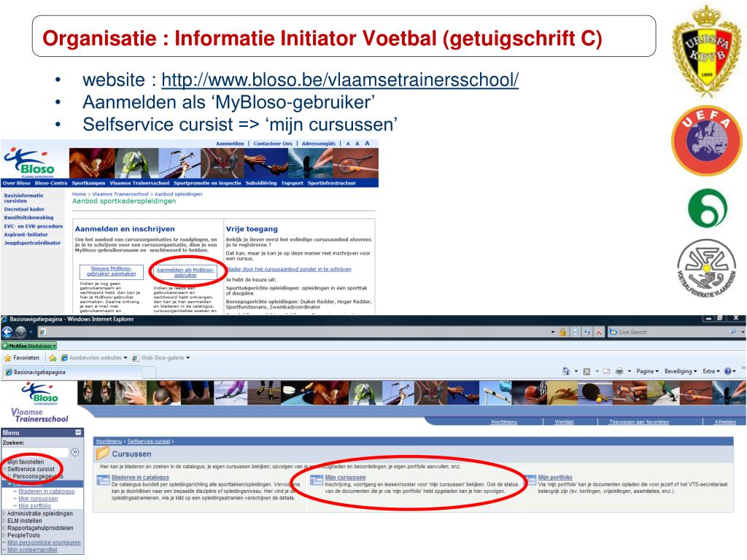Open 'Sportpromotie en inspectie' menu item
Screen dimensions: 747x560
pyautogui.click(x=207, y=183)
